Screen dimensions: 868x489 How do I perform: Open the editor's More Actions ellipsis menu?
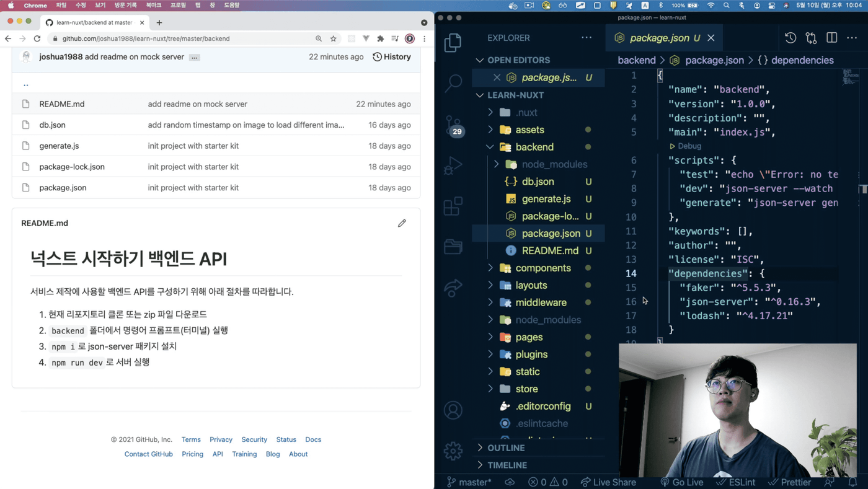[852, 38]
